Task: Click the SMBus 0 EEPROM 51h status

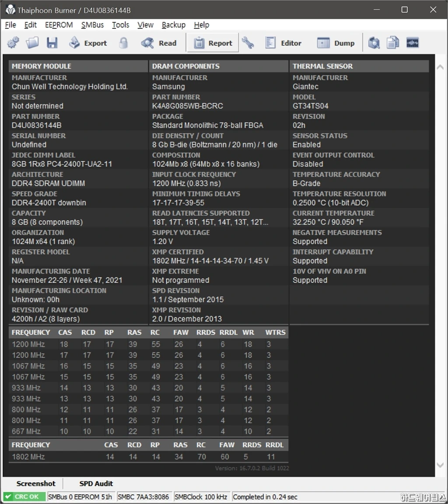Action: [x=80, y=497]
